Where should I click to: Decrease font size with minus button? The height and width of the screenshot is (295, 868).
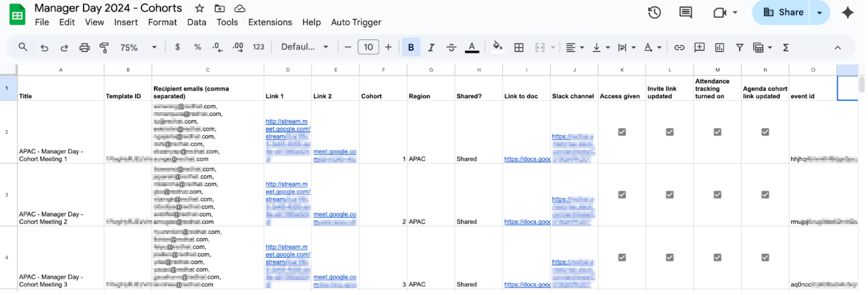[348, 47]
